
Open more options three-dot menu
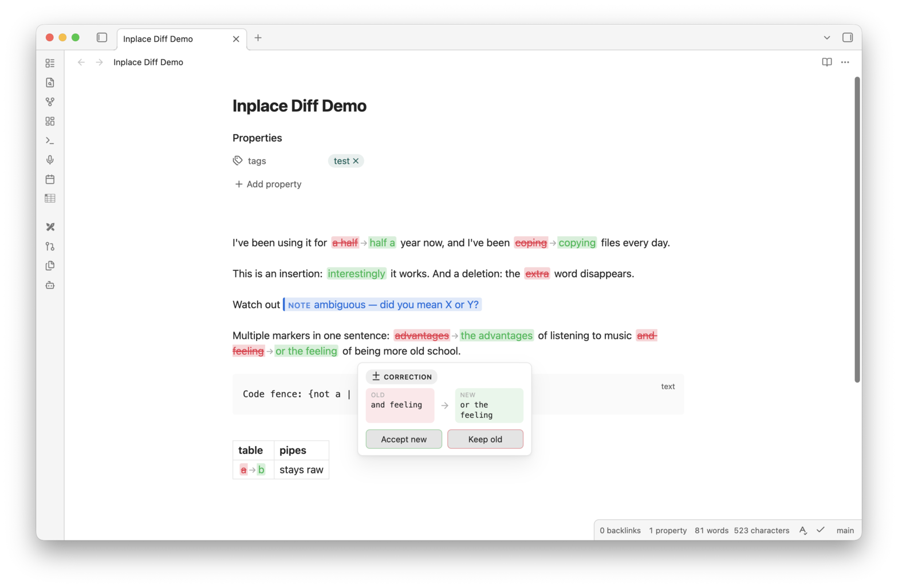tap(845, 62)
